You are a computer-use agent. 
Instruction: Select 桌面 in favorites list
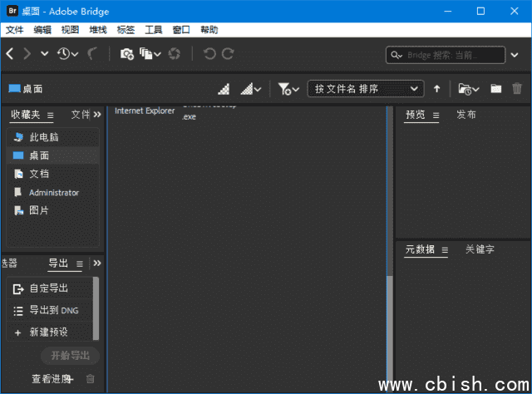(52, 155)
